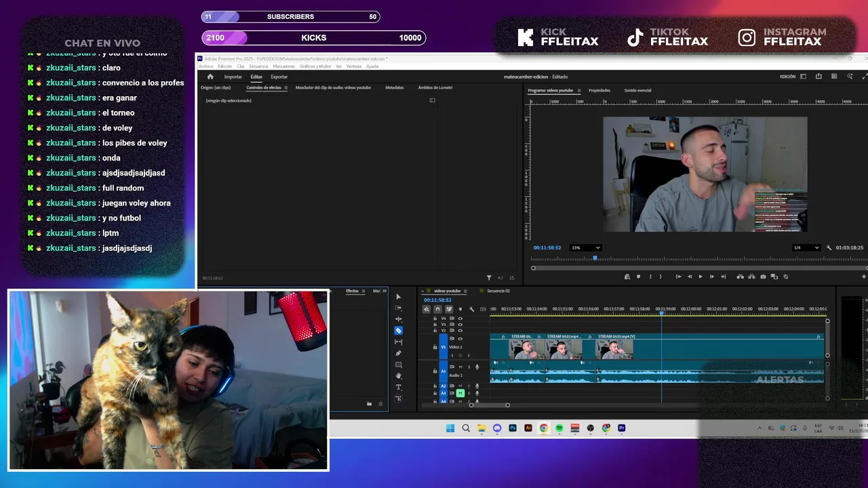Open Discord from the taskbar

click(497, 428)
